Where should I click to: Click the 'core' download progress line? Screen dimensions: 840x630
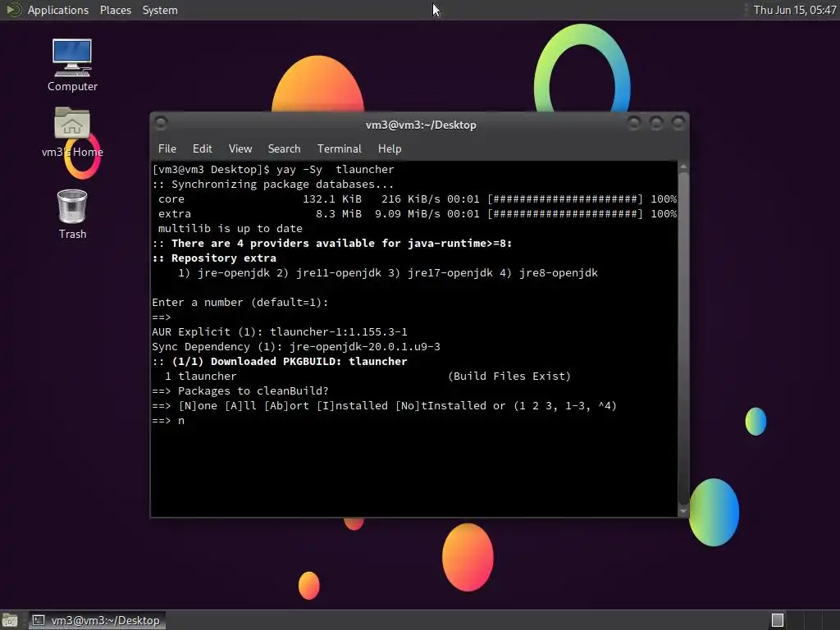418,199
